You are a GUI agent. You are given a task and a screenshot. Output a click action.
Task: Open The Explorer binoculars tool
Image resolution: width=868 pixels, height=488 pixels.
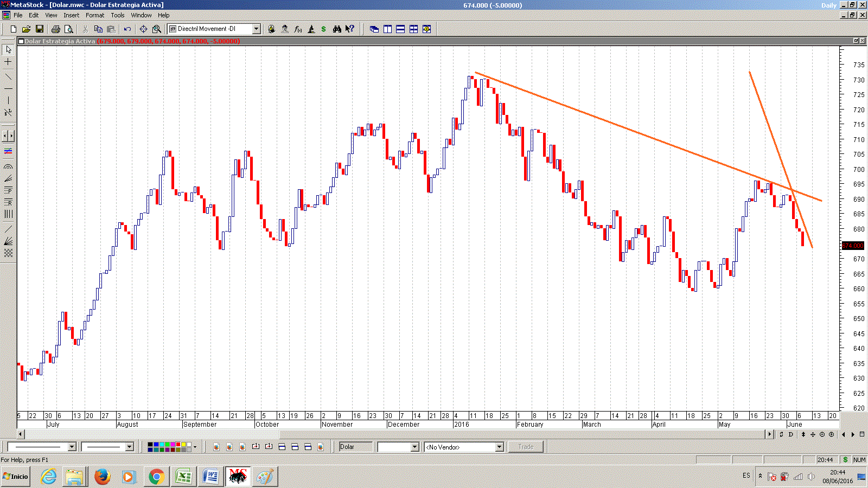tap(337, 29)
